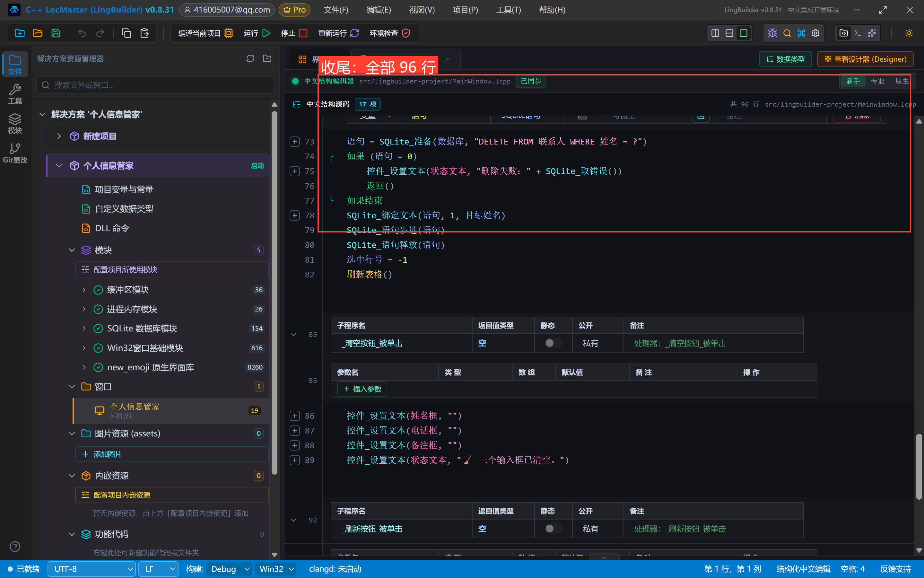This screenshot has width=924, height=578.
Task: Open the 文件(F) menu
Action: click(x=336, y=10)
